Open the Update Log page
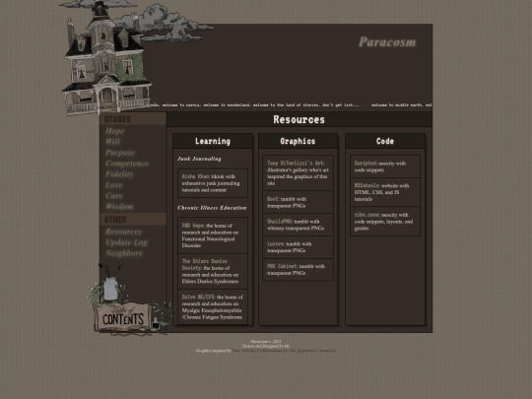Image resolution: width=532 pixels, height=399 pixels. 126,242
